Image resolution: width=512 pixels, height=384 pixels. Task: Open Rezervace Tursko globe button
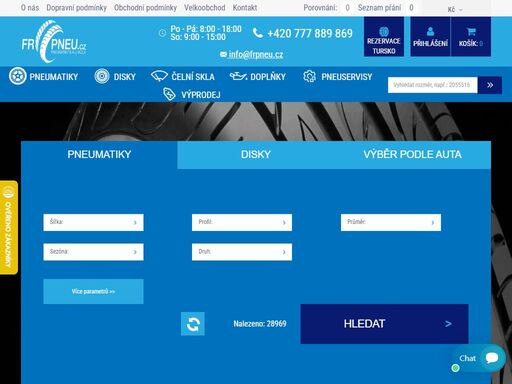[x=384, y=37]
